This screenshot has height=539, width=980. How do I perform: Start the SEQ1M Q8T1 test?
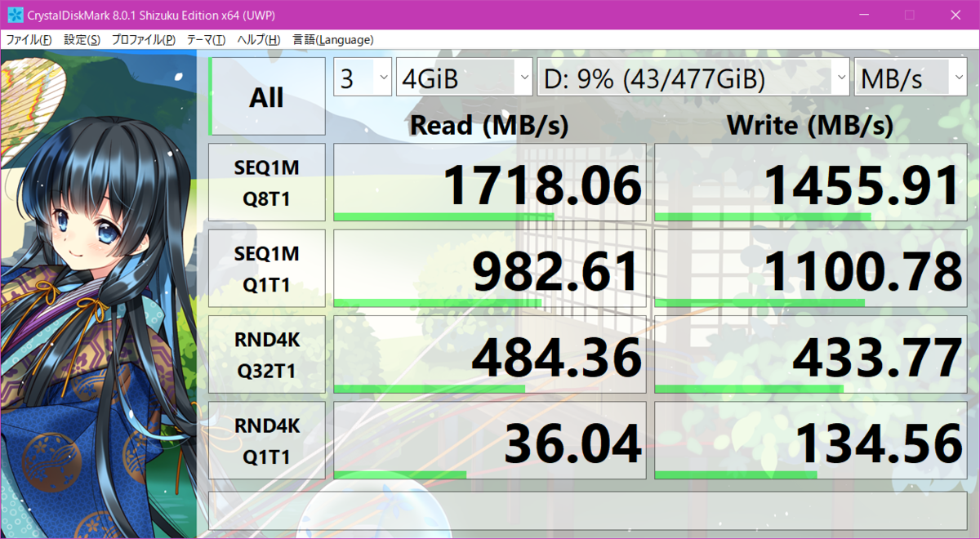(x=267, y=182)
